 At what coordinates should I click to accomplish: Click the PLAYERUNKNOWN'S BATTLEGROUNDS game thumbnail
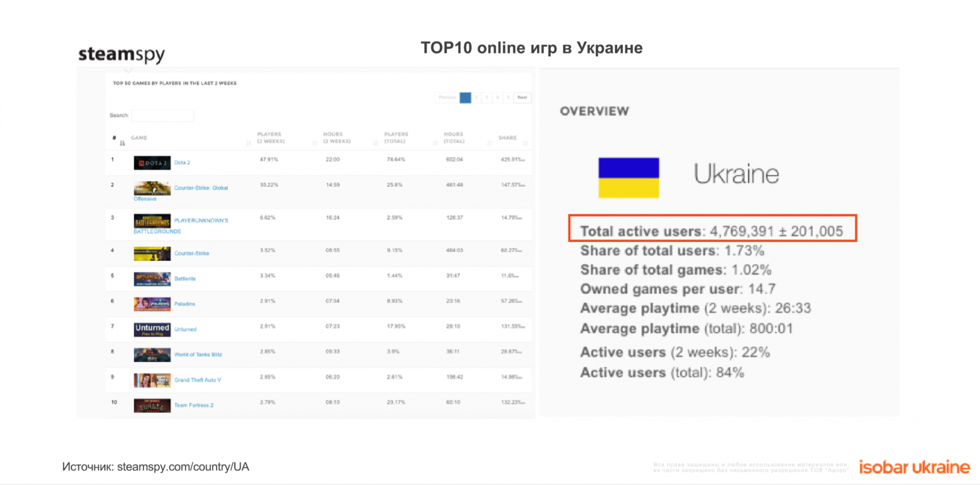(152, 220)
